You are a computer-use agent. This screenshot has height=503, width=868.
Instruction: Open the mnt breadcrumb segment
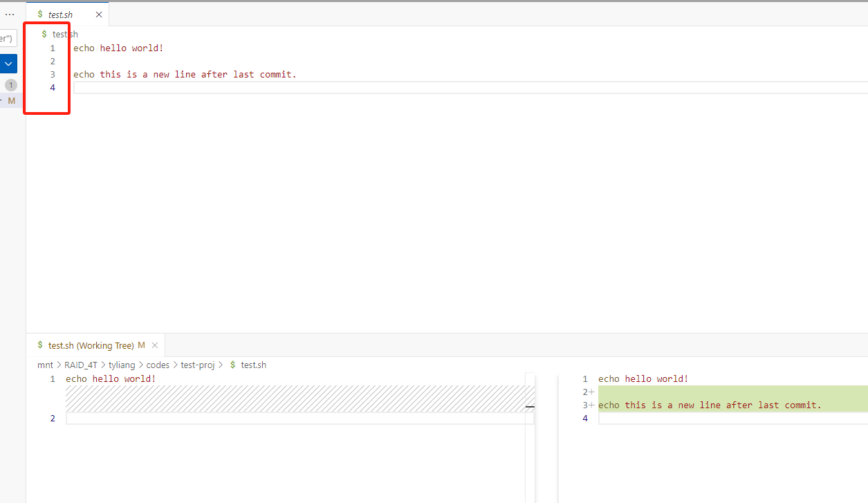[45, 365]
